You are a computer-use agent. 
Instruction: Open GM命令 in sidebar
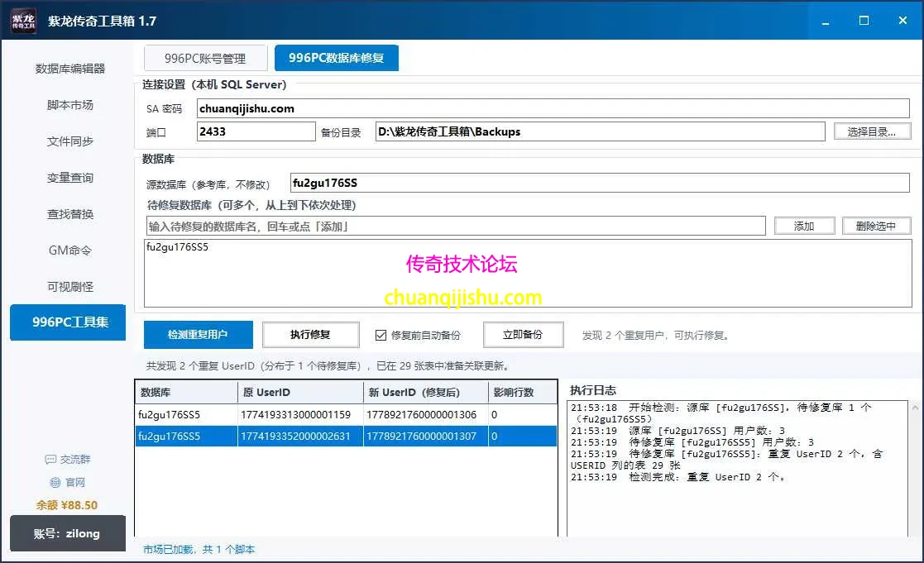pyautogui.click(x=70, y=250)
